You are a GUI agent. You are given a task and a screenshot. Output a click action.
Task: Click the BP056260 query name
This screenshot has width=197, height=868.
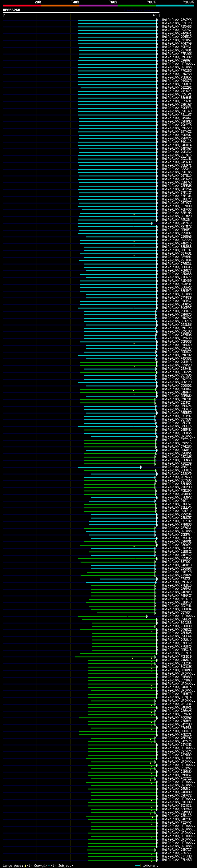coord(11,10)
